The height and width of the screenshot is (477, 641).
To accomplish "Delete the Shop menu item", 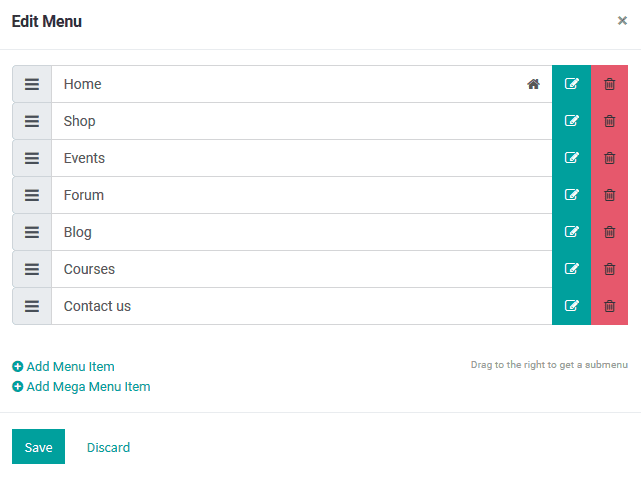I will coord(610,121).
